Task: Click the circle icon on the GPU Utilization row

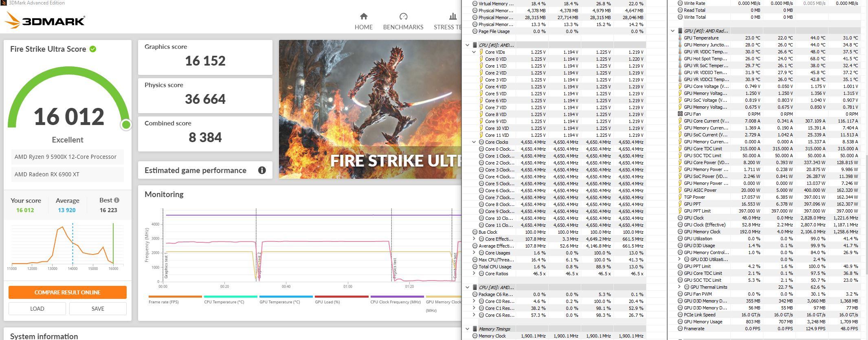Action: [x=680, y=239]
